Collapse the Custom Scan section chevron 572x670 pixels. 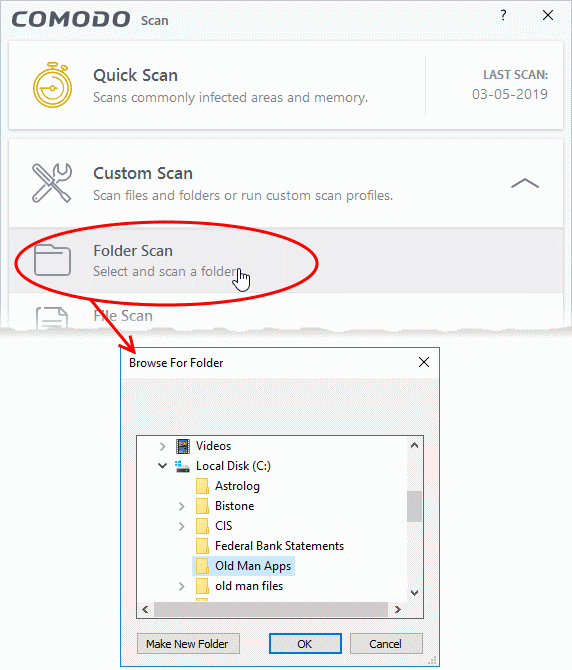(x=525, y=184)
